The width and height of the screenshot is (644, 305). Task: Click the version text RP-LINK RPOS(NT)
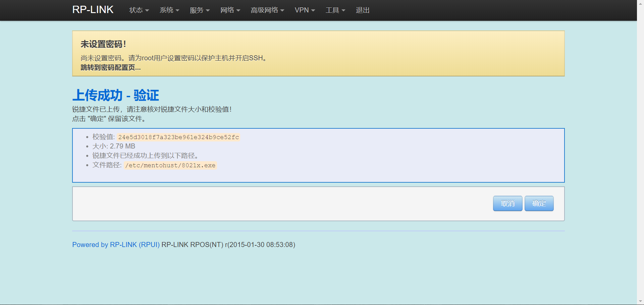(x=192, y=245)
